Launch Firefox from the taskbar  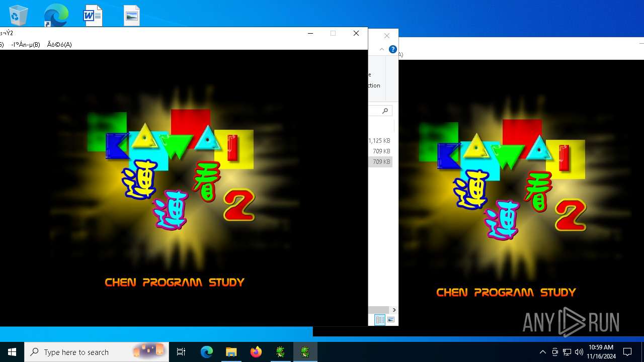tap(256, 352)
